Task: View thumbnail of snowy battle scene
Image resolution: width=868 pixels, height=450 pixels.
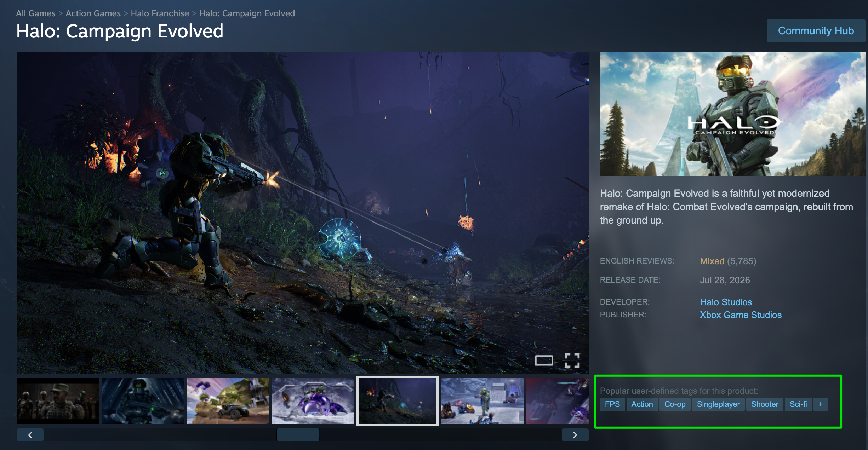Action: point(482,401)
